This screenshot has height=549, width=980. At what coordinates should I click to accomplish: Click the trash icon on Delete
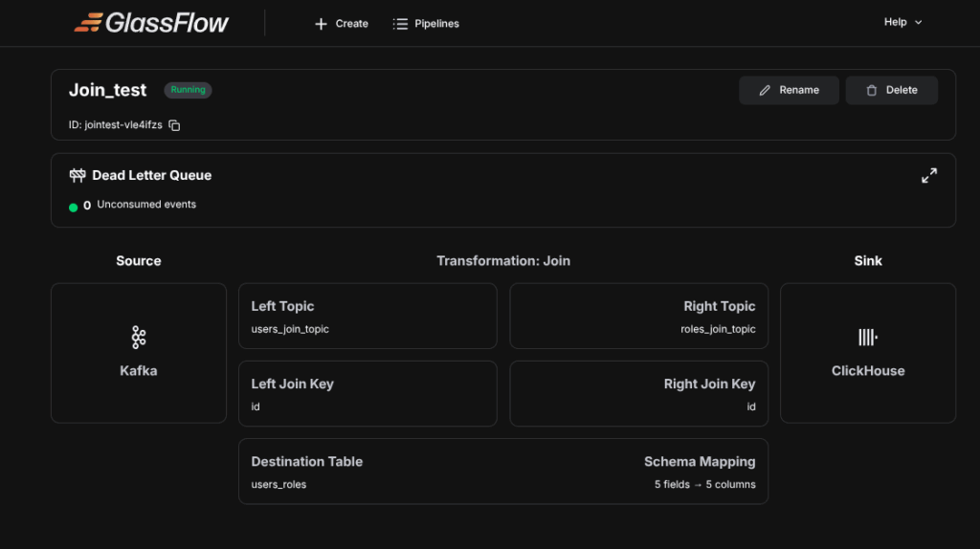click(871, 90)
